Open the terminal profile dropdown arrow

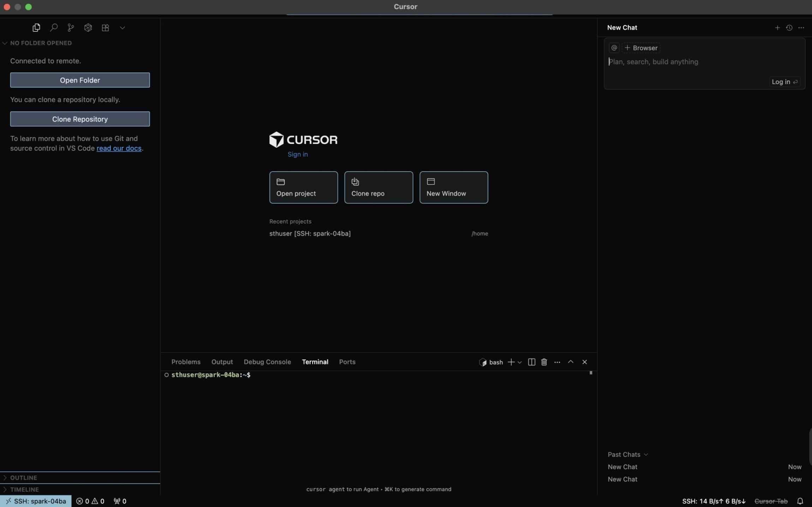click(519, 362)
